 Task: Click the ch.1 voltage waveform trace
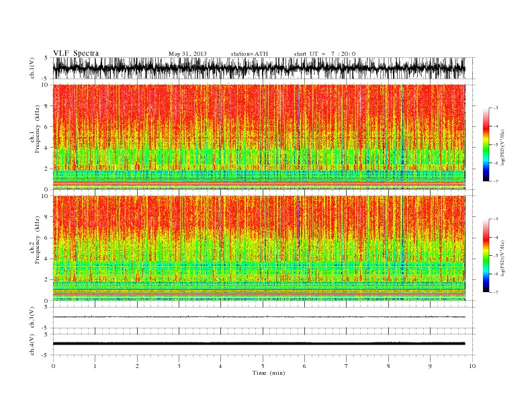click(259, 68)
